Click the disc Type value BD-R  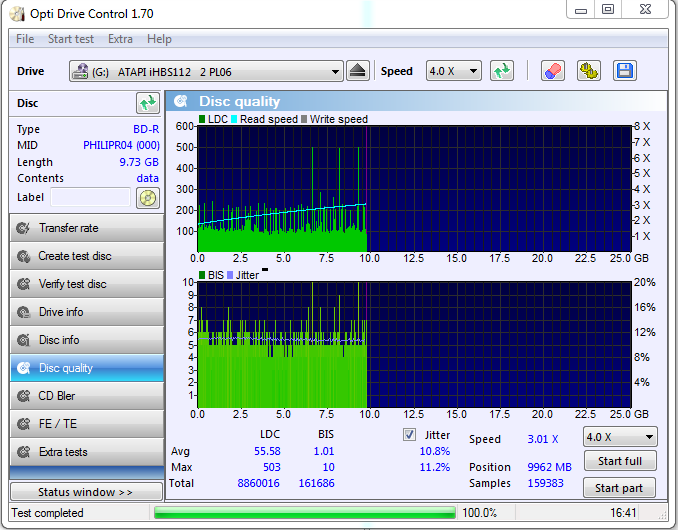click(x=146, y=129)
